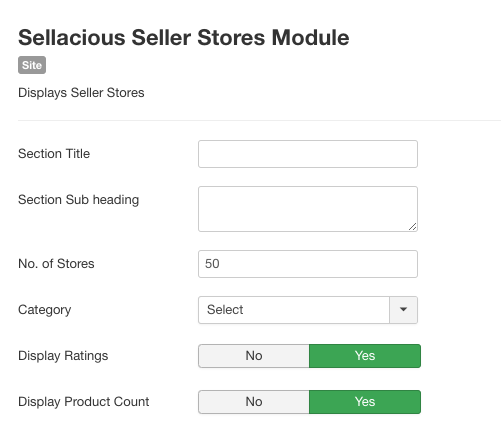
Task: Click the Site badge label
Action: pos(32,65)
